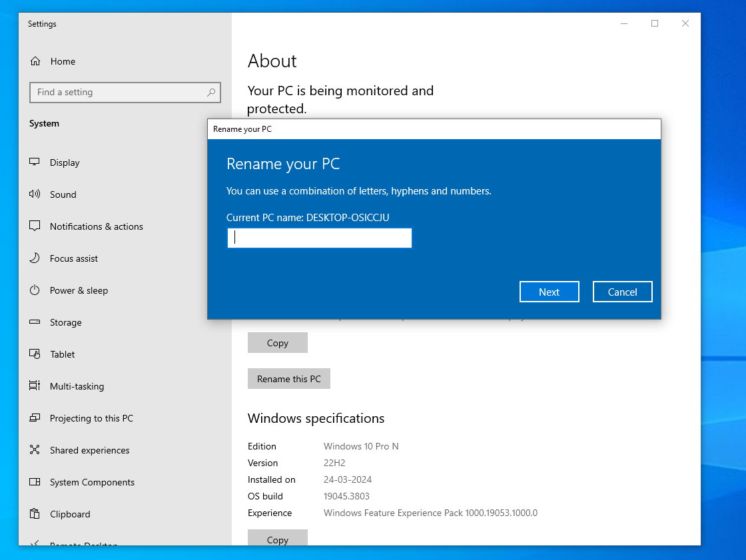Click the Focus assist moon icon
Screen dimensions: 746x560
(35, 258)
